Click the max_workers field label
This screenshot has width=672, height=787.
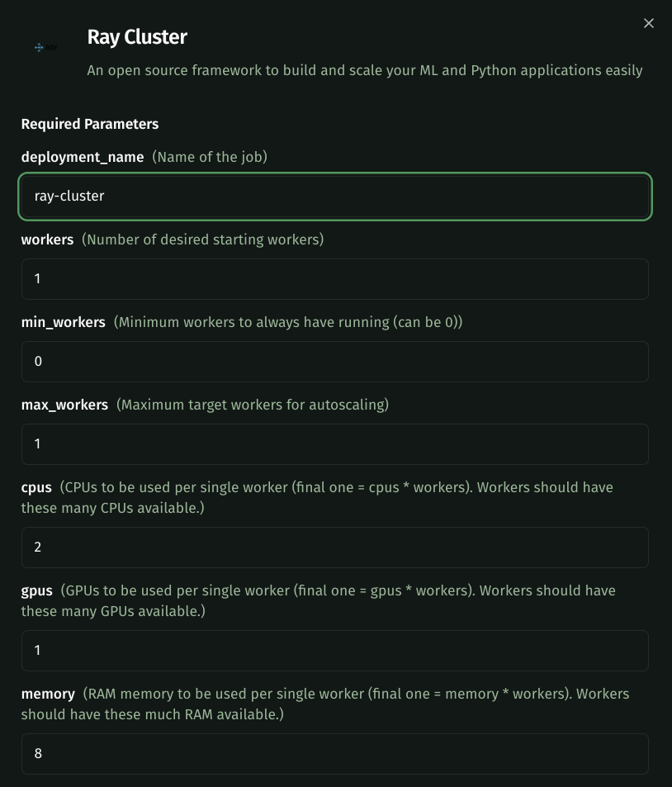65,405
